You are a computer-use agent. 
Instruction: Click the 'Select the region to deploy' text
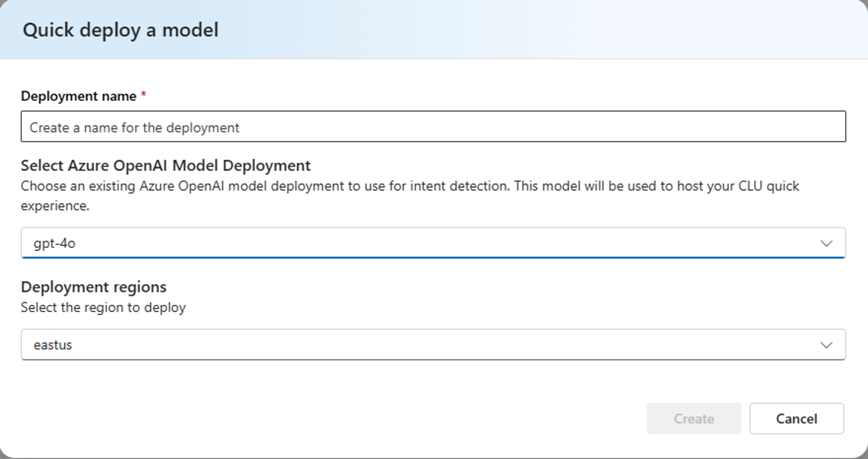tap(103, 307)
